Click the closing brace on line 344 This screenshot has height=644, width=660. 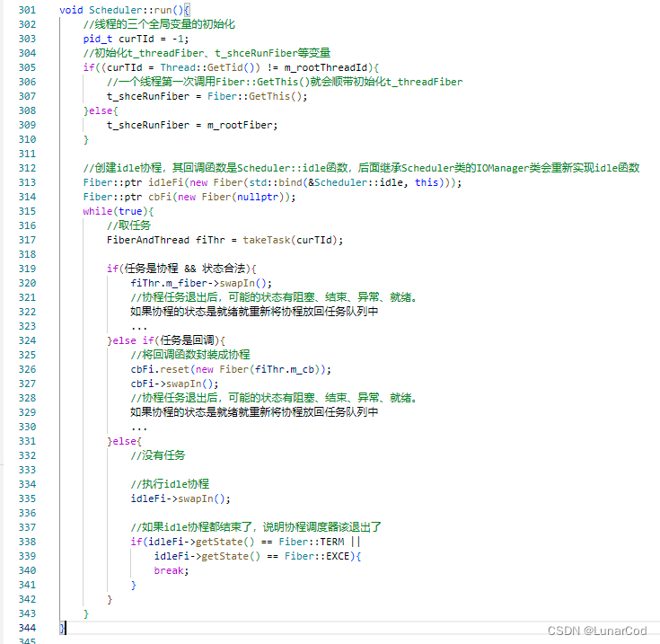[62, 628]
